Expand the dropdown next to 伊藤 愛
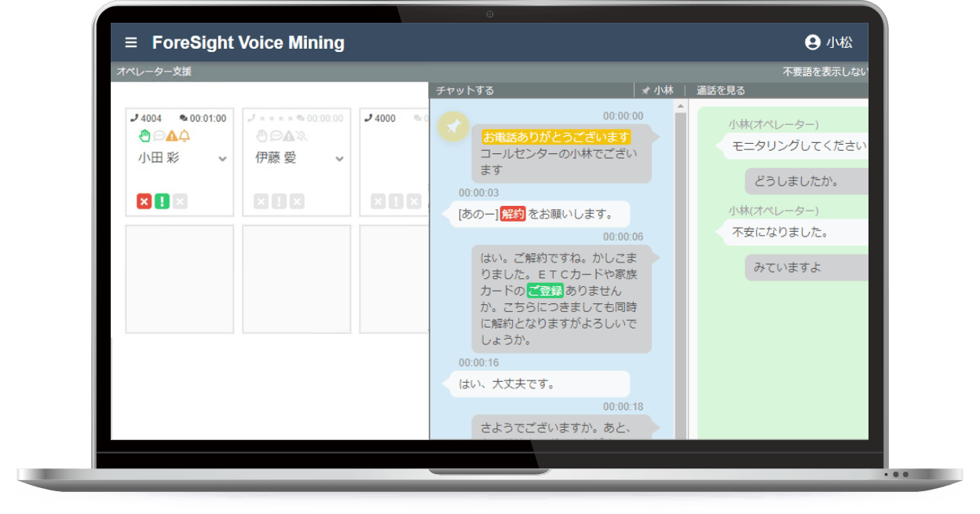Screen dimensions: 980x514 [x=339, y=159]
